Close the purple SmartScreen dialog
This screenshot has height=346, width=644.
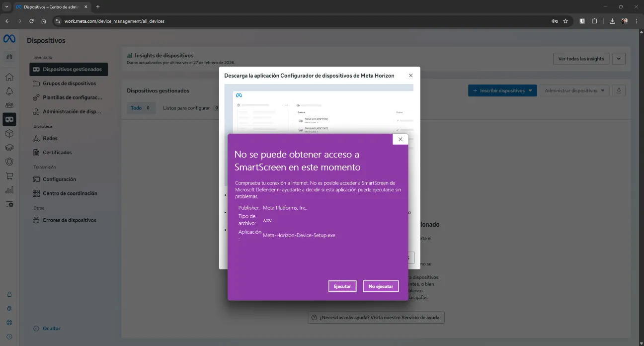(x=401, y=139)
